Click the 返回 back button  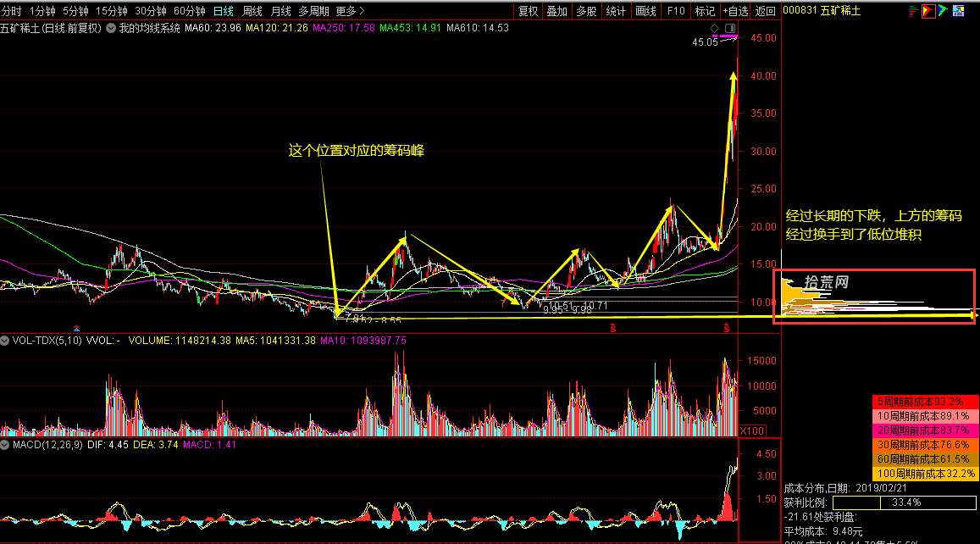(x=765, y=11)
